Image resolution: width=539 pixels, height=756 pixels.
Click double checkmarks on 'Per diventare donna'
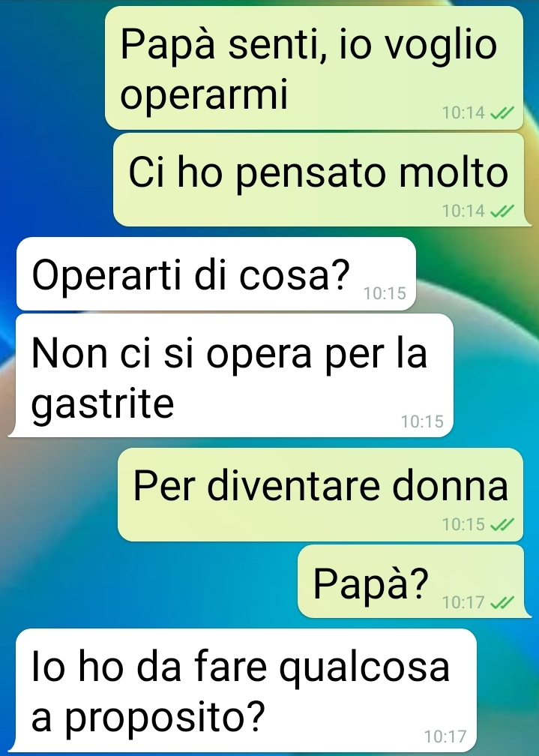502,524
